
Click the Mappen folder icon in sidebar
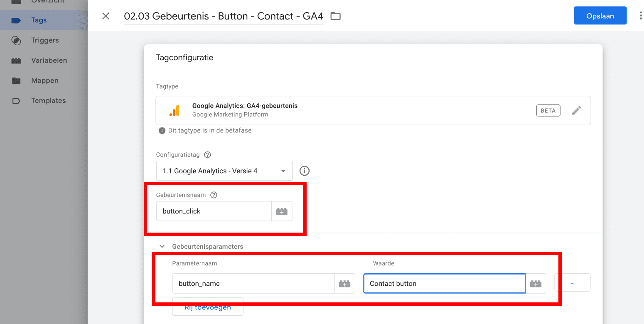click(x=16, y=81)
